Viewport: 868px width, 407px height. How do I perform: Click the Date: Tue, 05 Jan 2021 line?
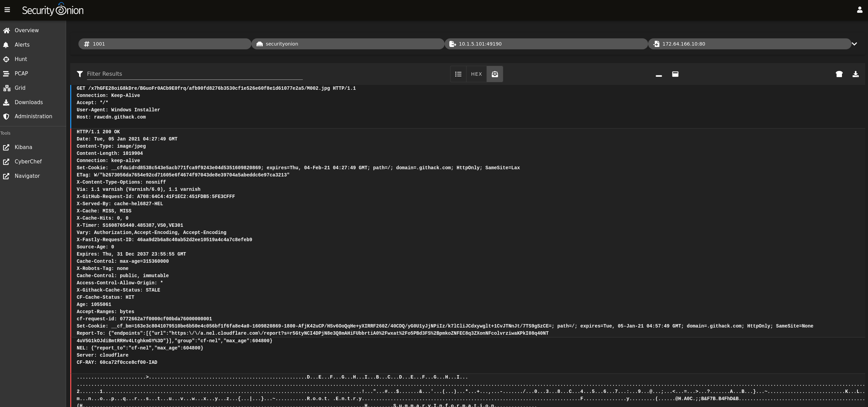[x=127, y=139]
